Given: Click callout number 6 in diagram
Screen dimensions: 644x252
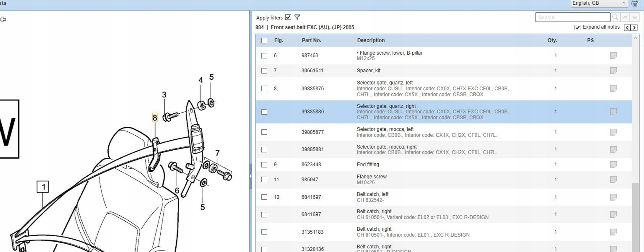Looking at the screenshot, I should [177, 191].
